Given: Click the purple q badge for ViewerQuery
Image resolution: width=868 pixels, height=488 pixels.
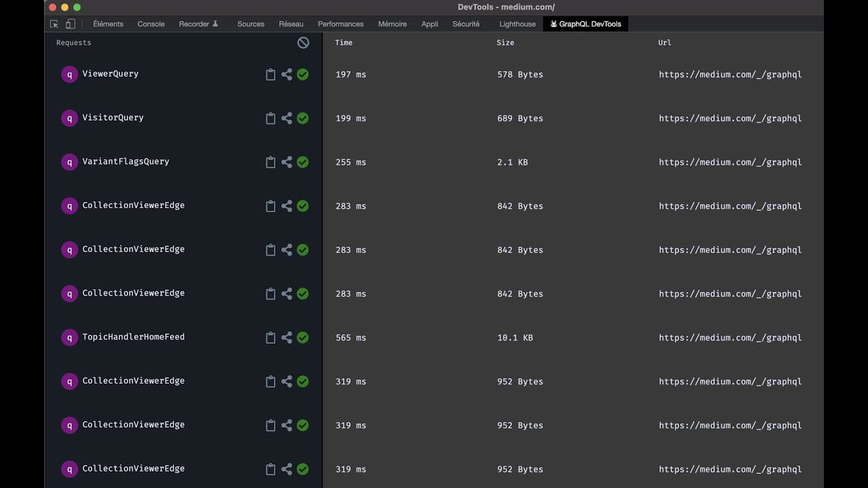Looking at the screenshot, I should [x=69, y=75].
